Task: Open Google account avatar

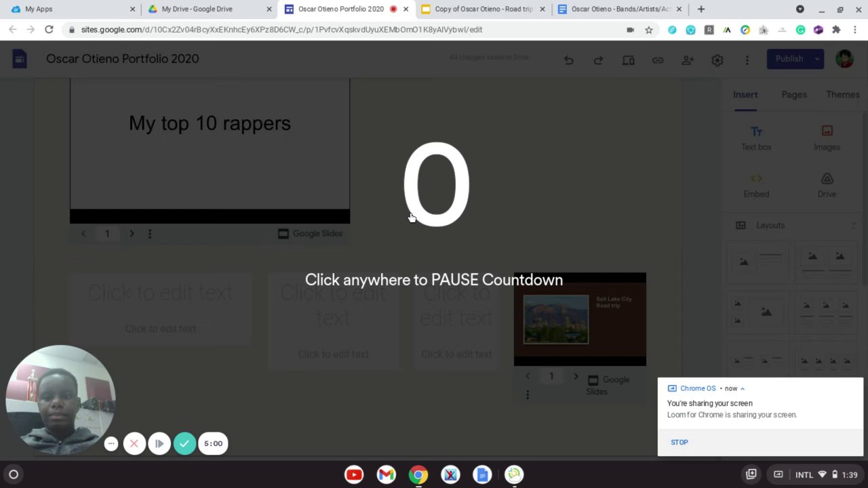Action: [x=844, y=59]
